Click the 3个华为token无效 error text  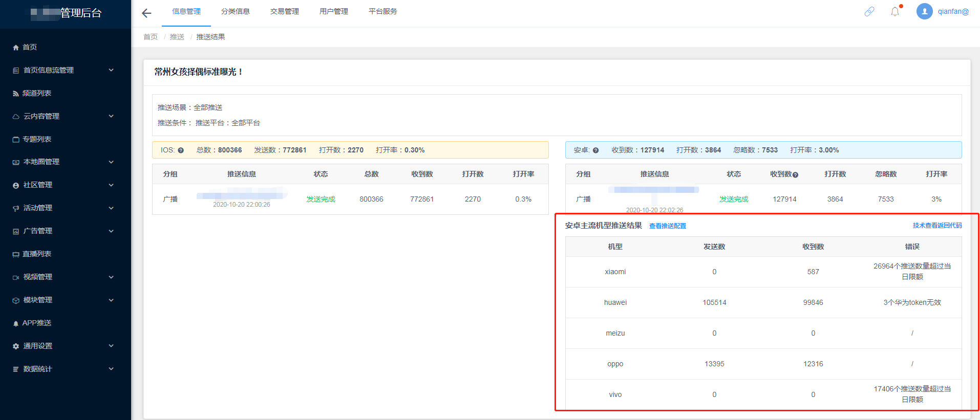pos(912,302)
